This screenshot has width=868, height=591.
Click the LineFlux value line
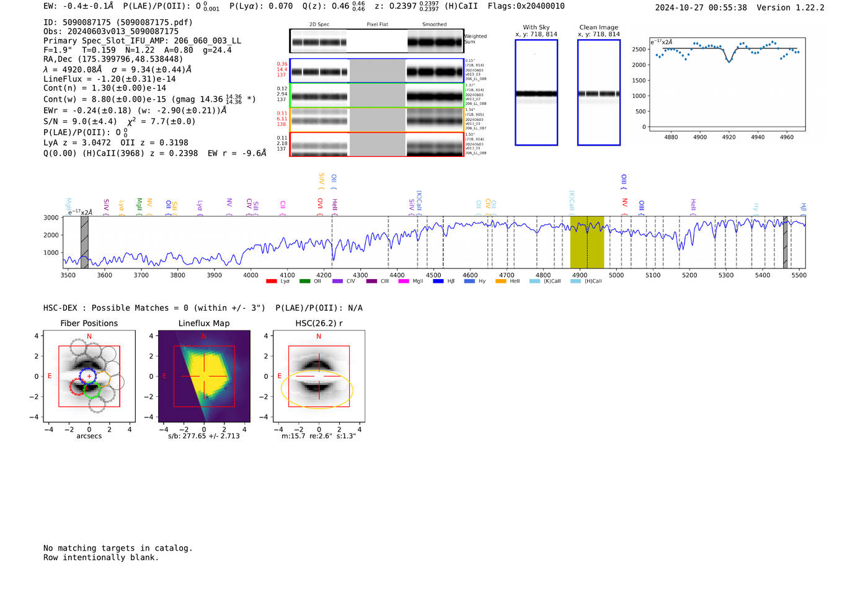pos(110,79)
